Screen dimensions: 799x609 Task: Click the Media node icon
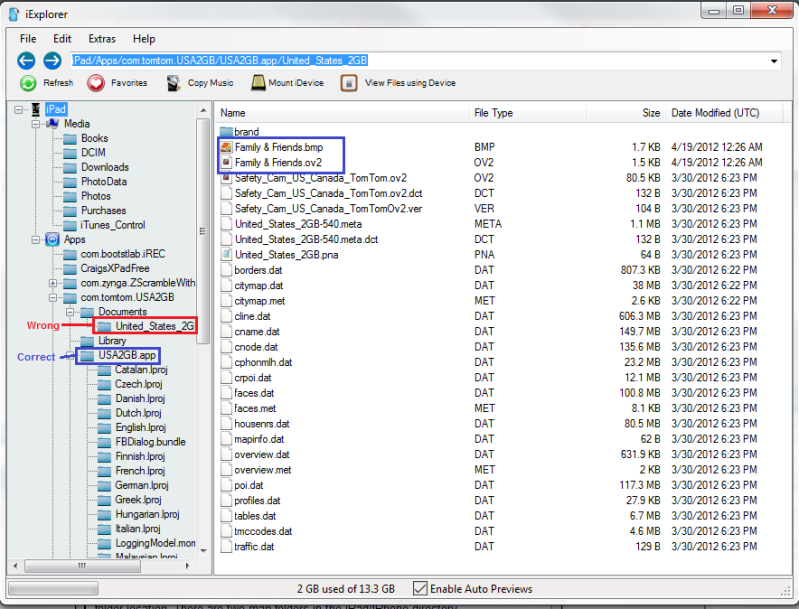click(52, 123)
